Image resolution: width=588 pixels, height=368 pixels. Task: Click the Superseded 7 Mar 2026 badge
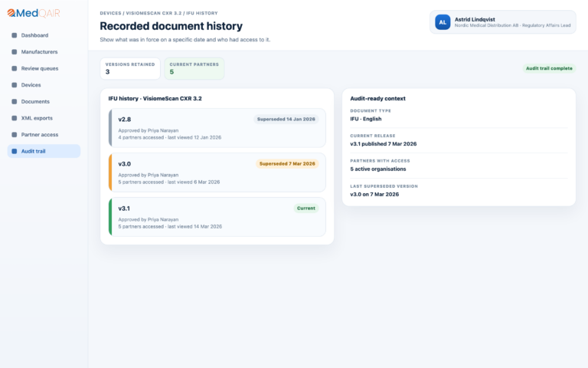(287, 164)
